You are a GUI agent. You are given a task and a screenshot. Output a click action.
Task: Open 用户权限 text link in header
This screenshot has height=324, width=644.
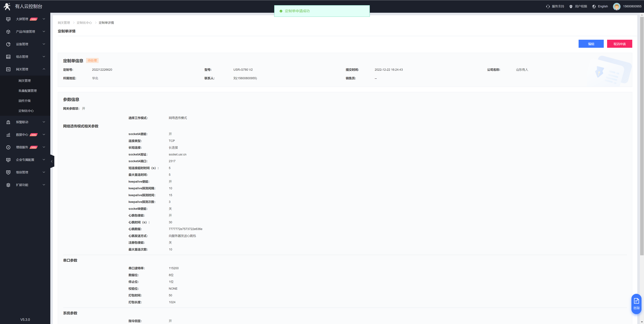coord(581,7)
